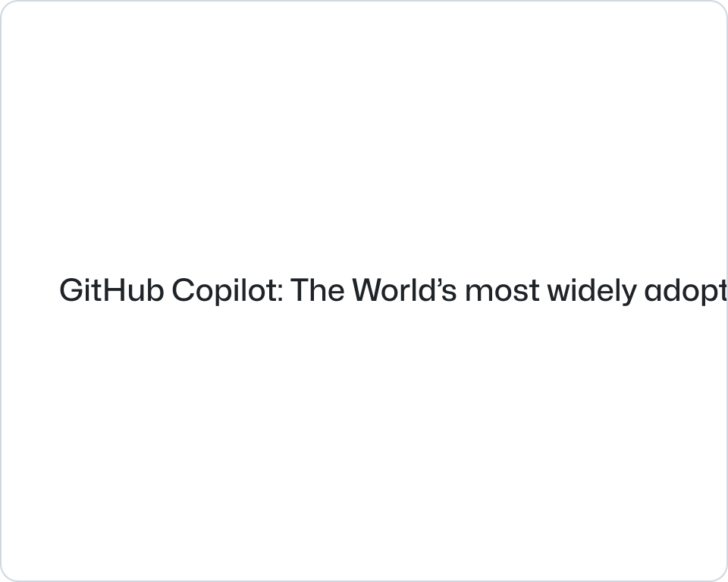Click the word "widely" in the headline
This screenshot has height=582, width=728.
[x=590, y=291]
